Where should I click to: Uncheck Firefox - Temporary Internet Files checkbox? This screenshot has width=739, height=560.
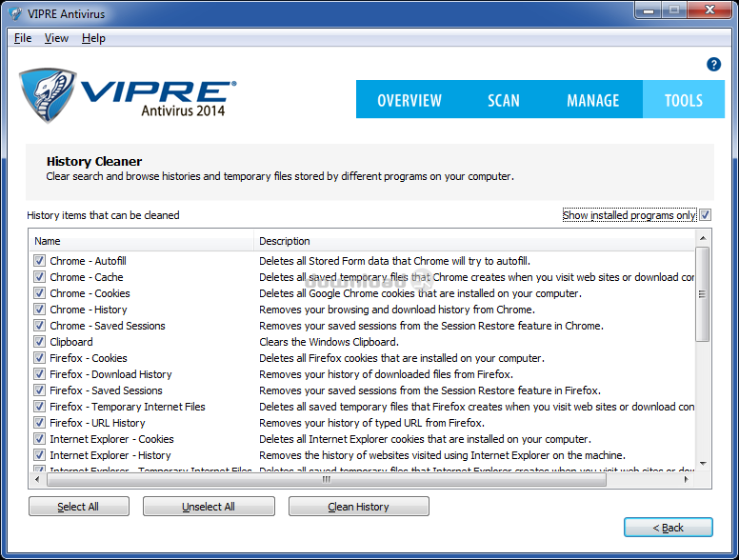(40, 407)
